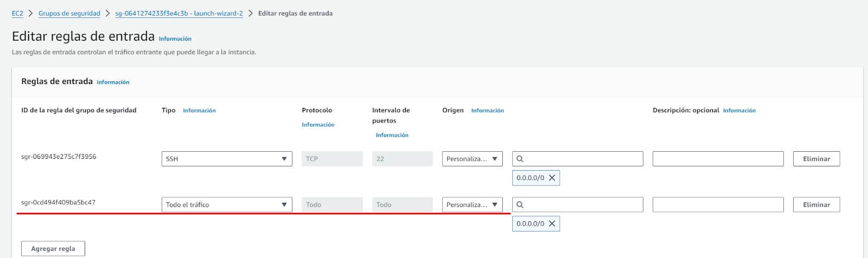Screen dimensions: 868x258
Task: Expand origin Personaliza dropdown in SSH row
Action: tap(473, 159)
